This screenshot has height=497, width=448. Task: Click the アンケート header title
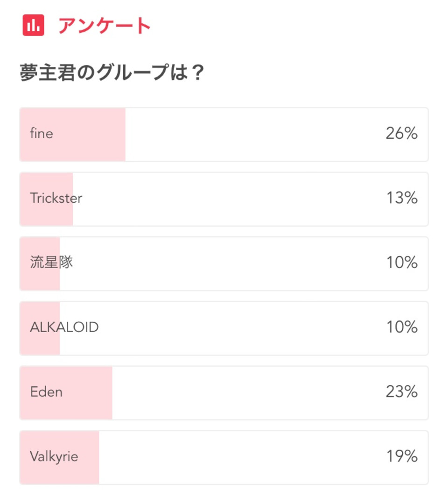click(104, 26)
